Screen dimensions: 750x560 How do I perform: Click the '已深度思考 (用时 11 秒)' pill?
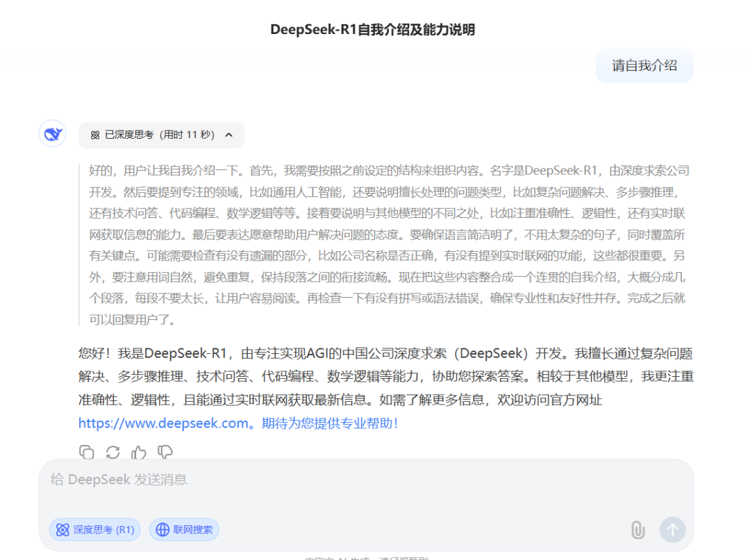pyautogui.click(x=161, y=135)
